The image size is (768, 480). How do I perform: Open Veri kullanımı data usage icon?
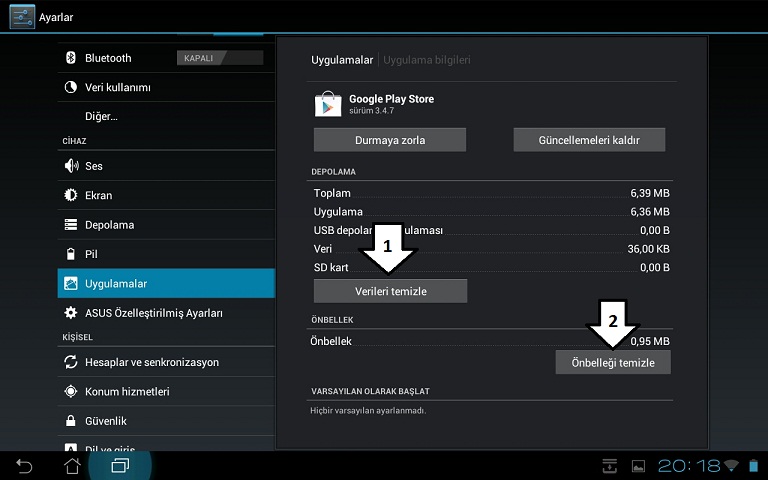tap(71, 87)
